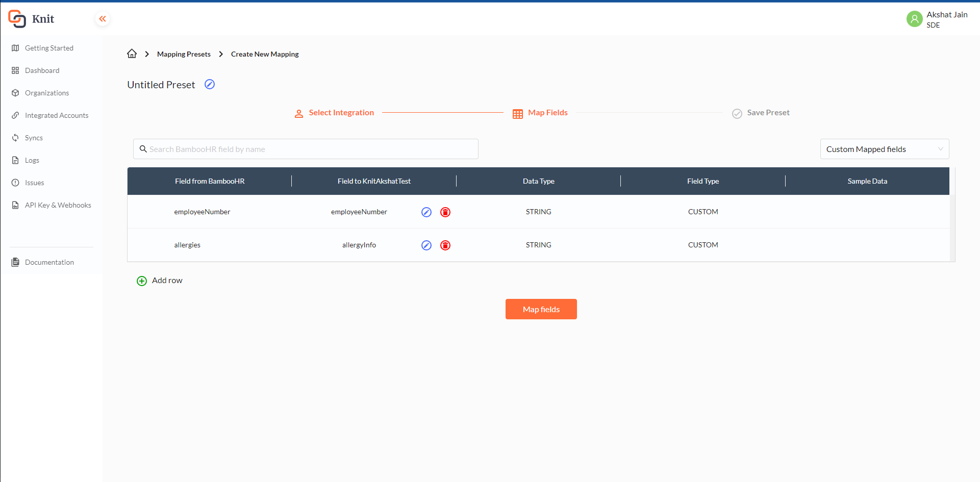Screen dimensions: 980x482
Task: Click the Add row label
Action: [167, 281]
